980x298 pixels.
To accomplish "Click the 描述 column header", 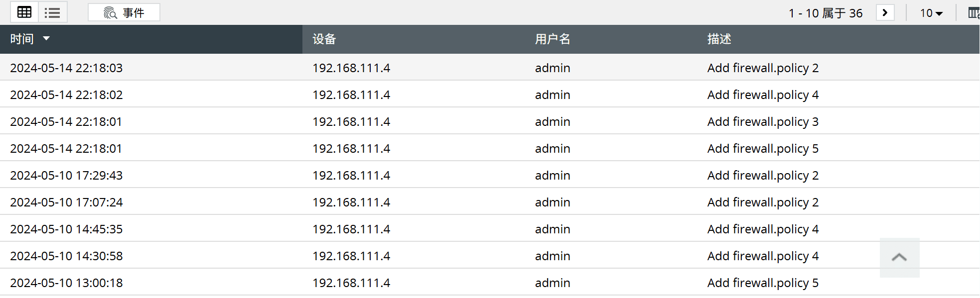I will tap(719, 39).
